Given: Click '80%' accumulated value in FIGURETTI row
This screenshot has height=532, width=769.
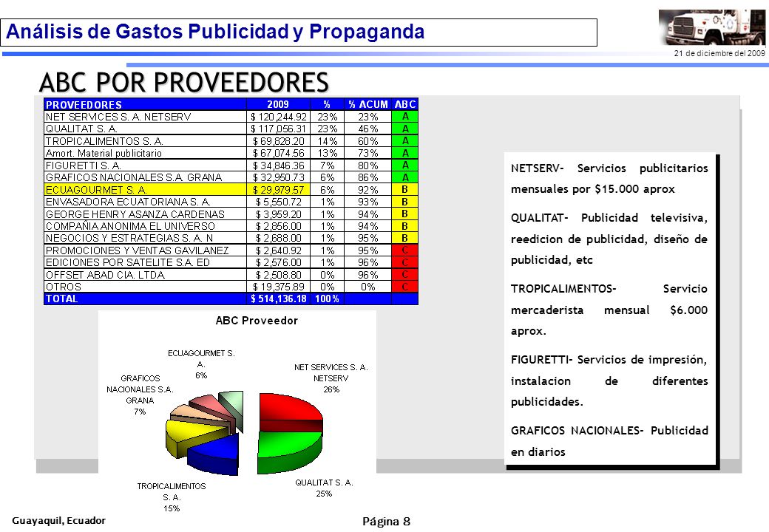Looking at the screenshot, I should [x=367, y=166].
